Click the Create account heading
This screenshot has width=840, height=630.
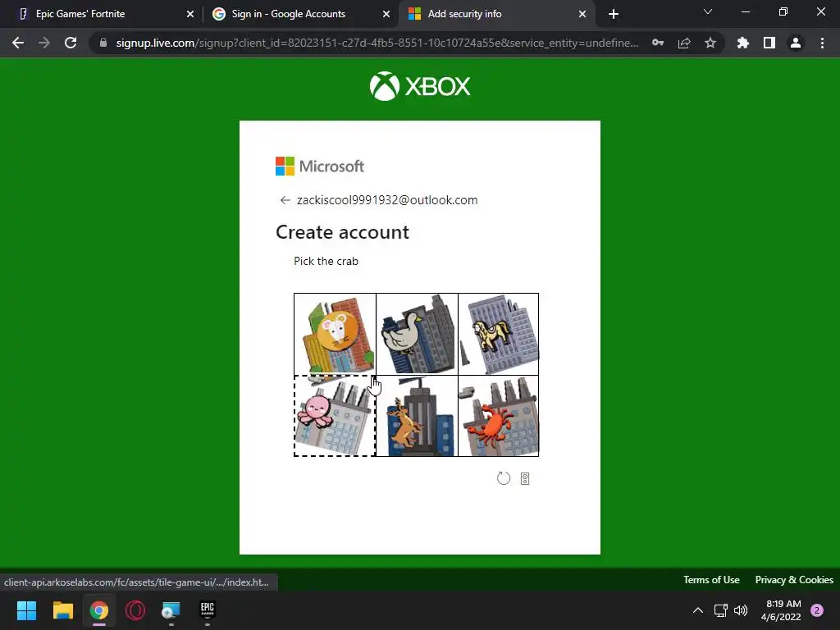click(x=342, y=232)
